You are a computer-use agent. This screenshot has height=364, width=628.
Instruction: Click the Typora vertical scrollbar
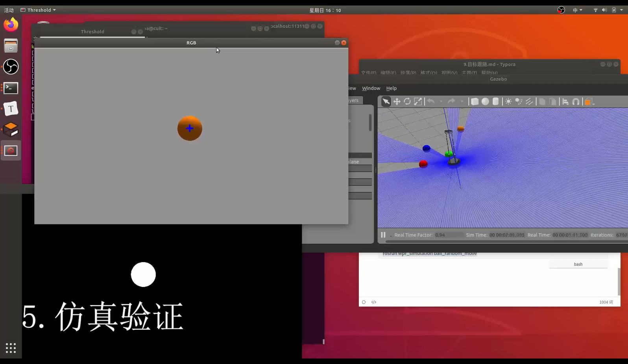click(619, 281)
